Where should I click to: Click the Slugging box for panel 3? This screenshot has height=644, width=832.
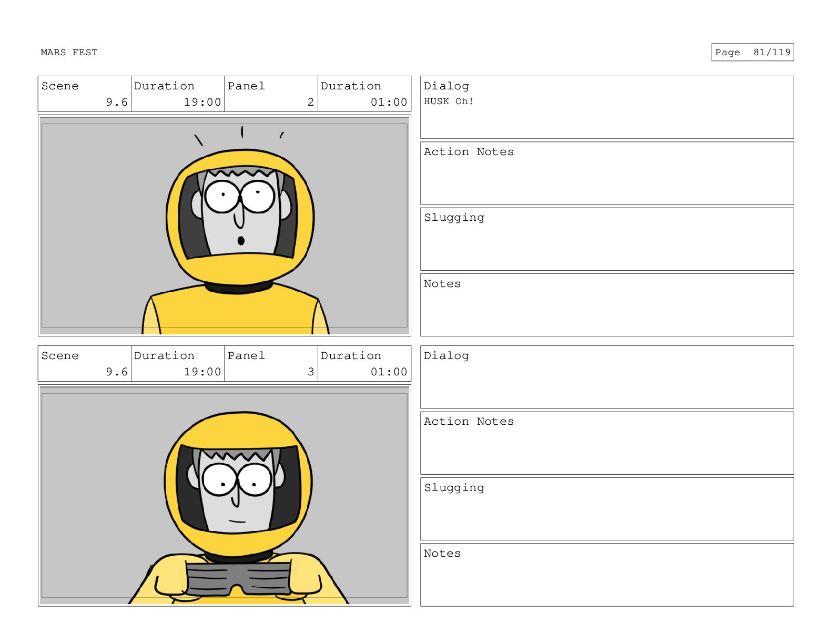(607, 509)
